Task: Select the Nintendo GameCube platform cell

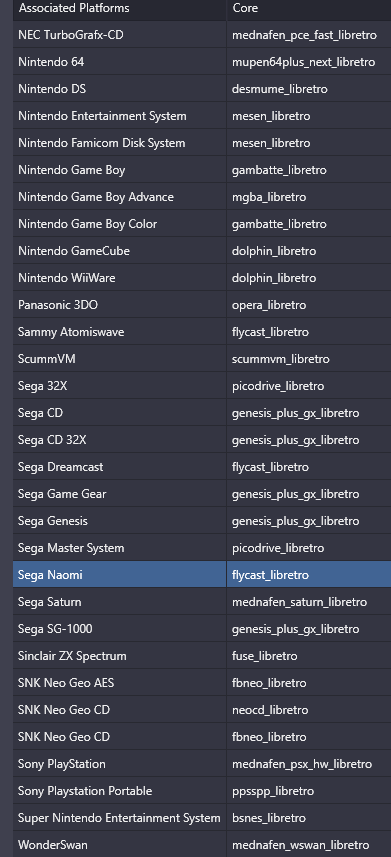Action: [x=120, y=251]
